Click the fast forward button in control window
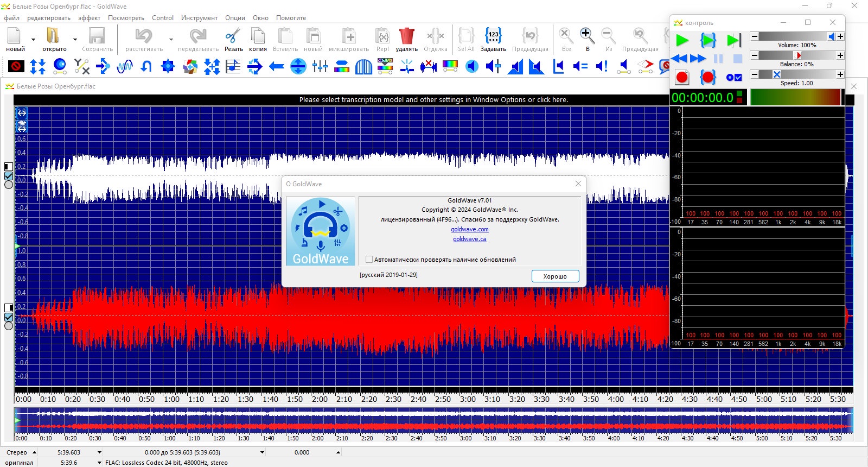 698,59
